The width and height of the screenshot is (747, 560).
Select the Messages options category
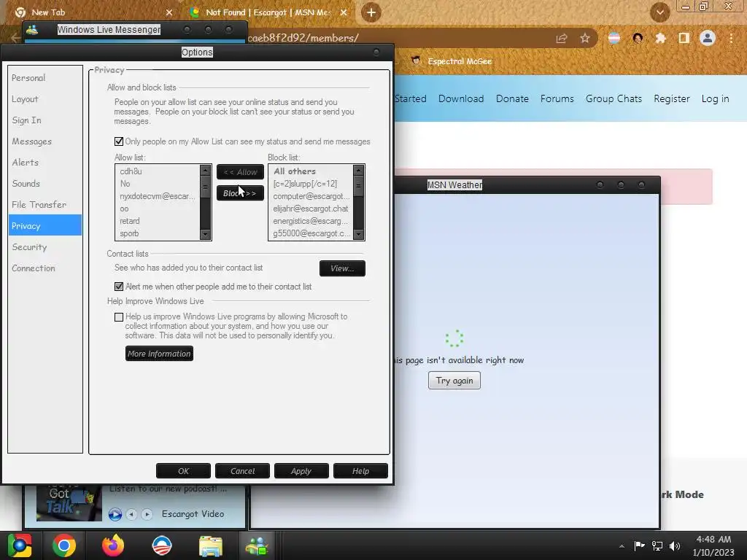pos(45,141)
